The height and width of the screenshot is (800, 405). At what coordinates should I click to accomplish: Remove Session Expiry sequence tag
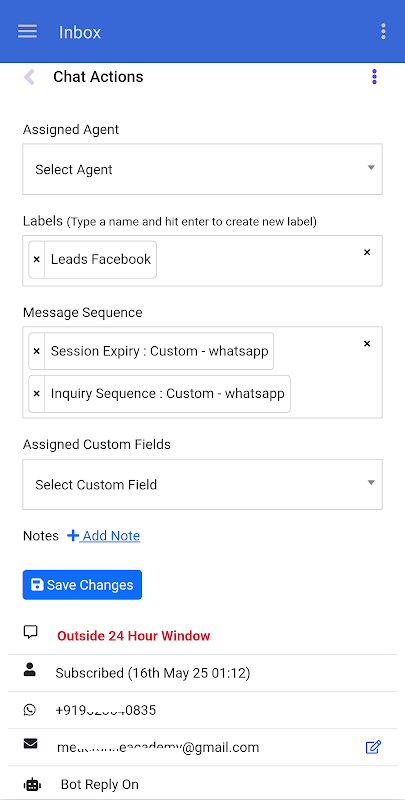coord(37,351)
